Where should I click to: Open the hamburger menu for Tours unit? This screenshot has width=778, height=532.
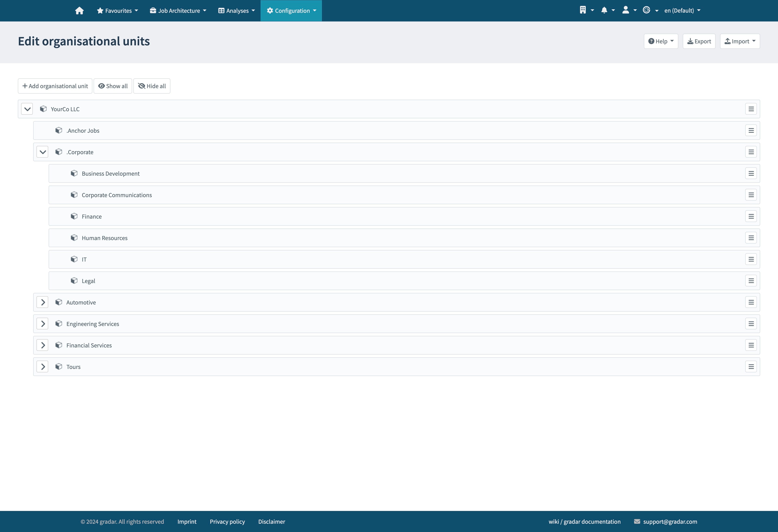coord(751,367)
